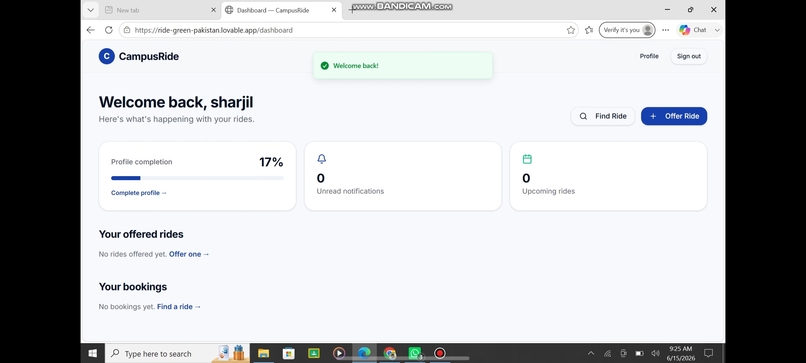Click the Verify it's you profile button
This screenshot has height=363, width=806.
pos(627,30)
